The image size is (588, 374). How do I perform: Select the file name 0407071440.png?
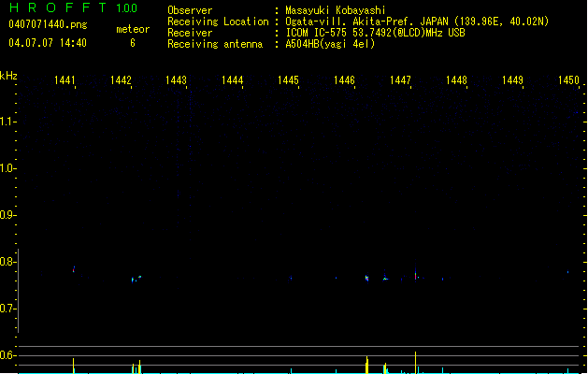coord(48,24)
